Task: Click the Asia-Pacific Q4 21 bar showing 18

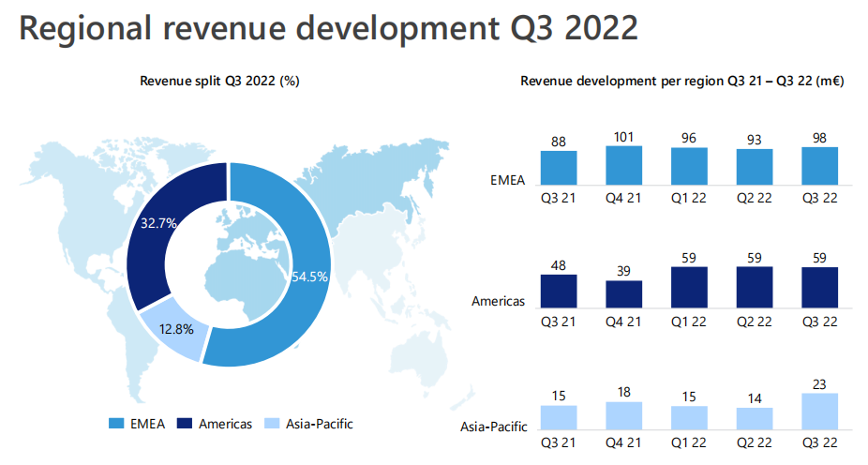Action: [x=623, y=414]
